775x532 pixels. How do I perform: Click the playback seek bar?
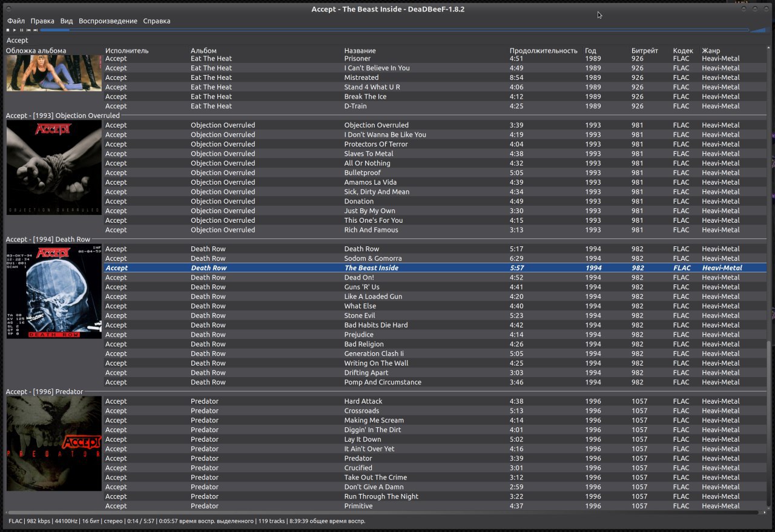[394, 30]
